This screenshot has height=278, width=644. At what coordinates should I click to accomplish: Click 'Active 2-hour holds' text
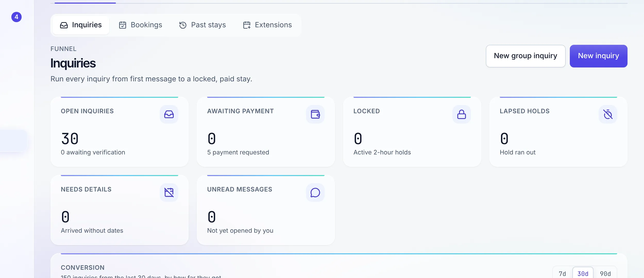point(382,152)
